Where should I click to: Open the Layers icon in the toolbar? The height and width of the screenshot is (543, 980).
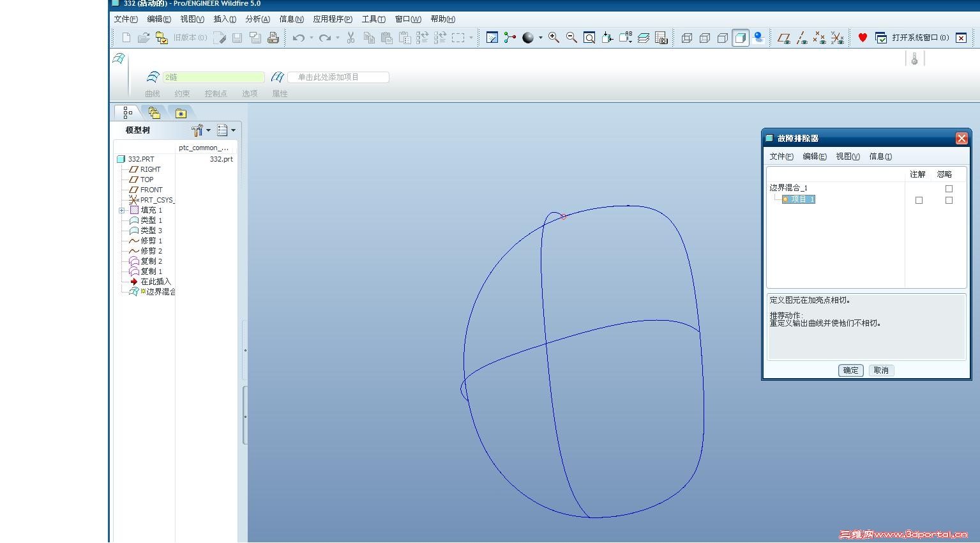(x=644, y=38)
